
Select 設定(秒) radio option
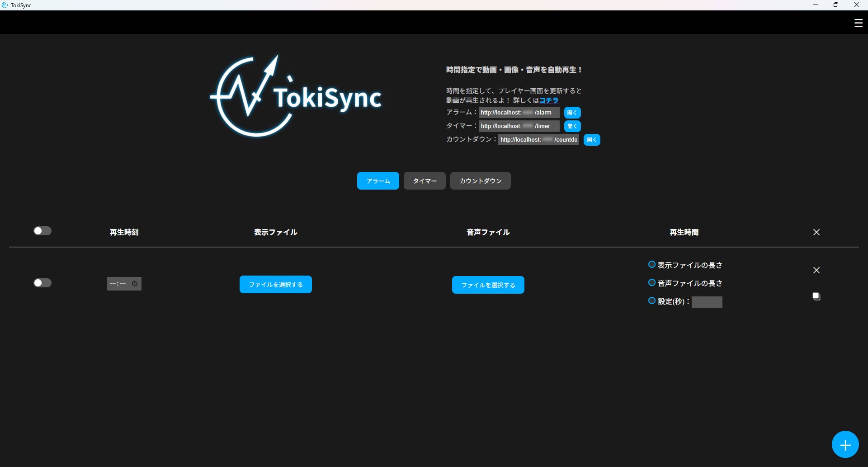tap(652, 301)
